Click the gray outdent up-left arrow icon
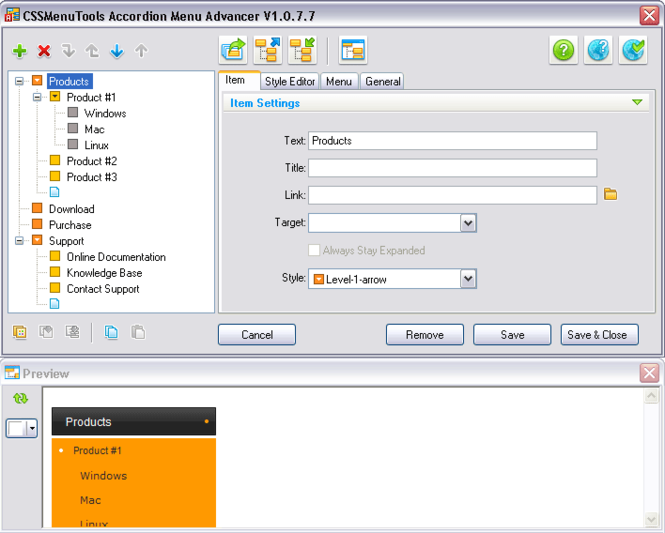The image size is (665, 533). point(92,51)
